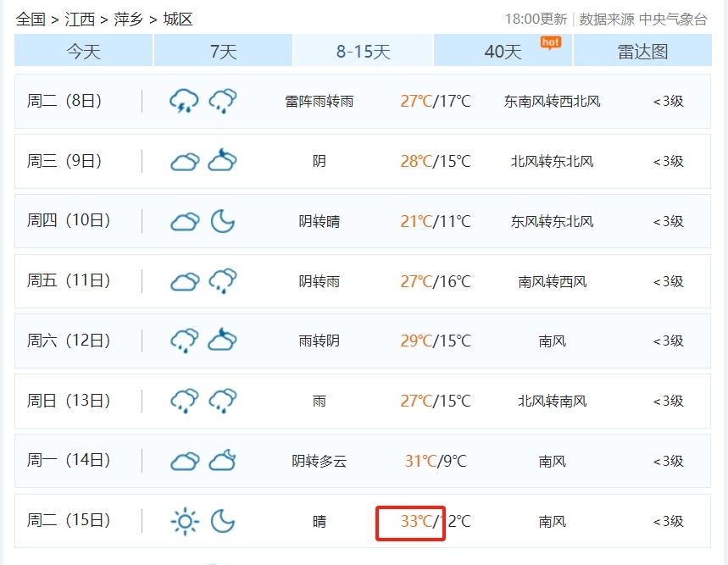728x565 pixels.
Task: Click the partly cloudy icon for 周一 (14日)
Action: tap(222, 461)
